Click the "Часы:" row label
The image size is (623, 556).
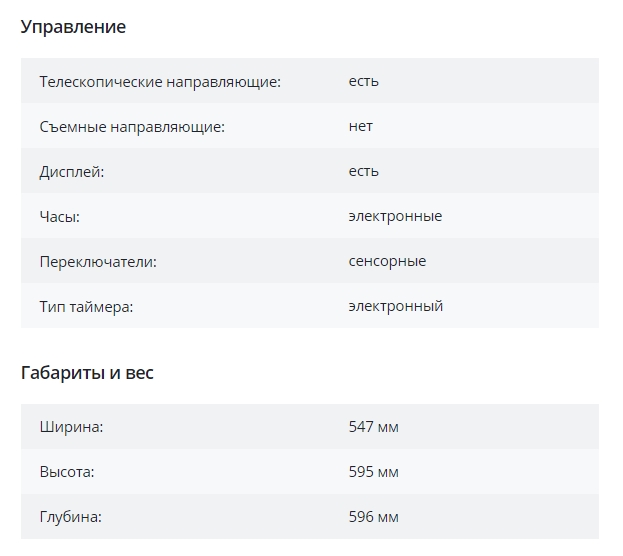(x=59, y=217)
